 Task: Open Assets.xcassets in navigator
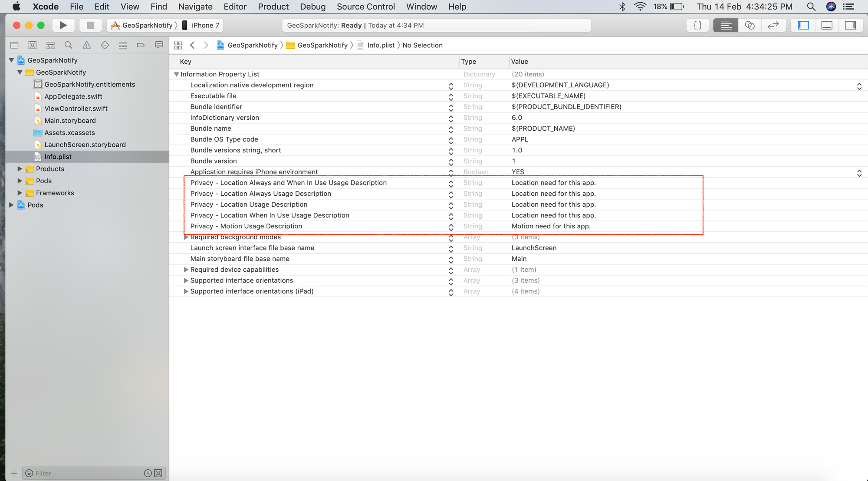click(x=69, y=133)
